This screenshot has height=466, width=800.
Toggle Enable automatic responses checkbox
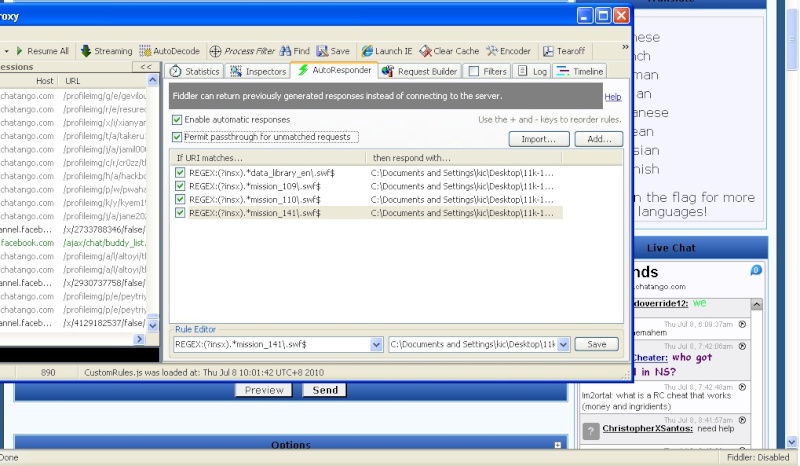pyautogui.click(x=177, y=120)
